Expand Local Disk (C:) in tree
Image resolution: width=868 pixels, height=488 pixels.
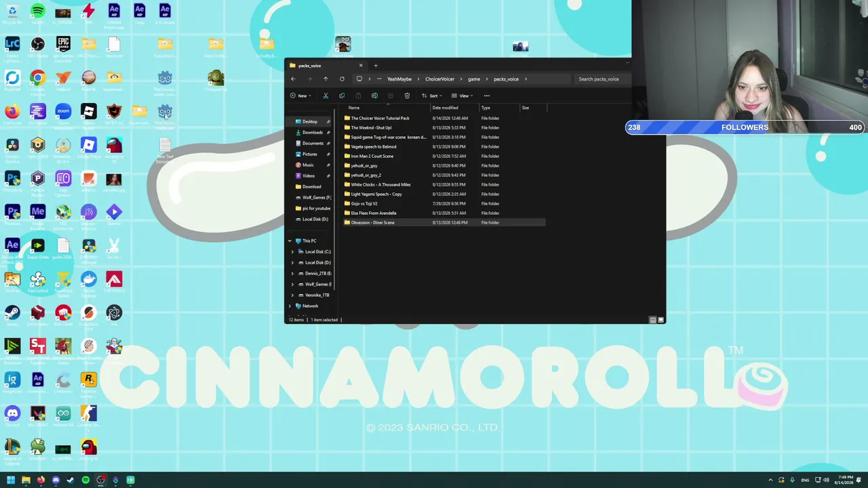(292, 251)
